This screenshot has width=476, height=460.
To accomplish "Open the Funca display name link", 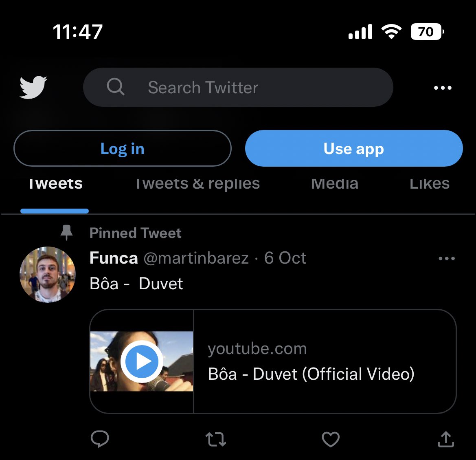I will pos(114,258).
